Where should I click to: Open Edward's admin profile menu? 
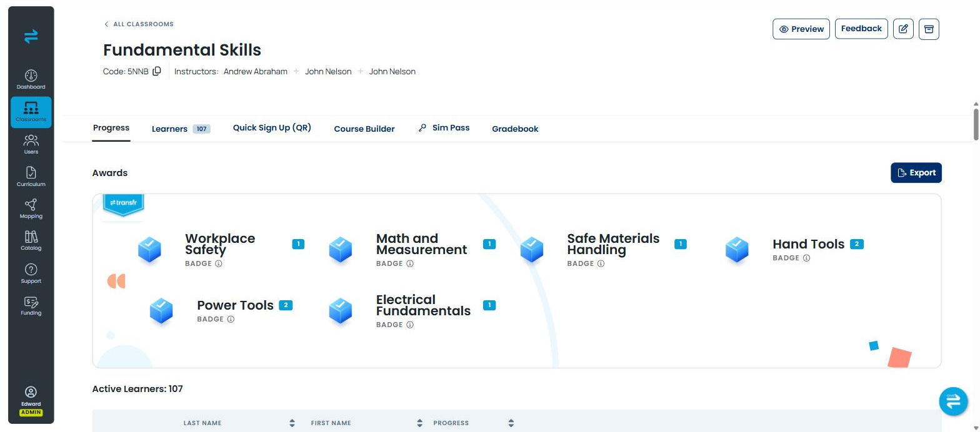point(31,401)
